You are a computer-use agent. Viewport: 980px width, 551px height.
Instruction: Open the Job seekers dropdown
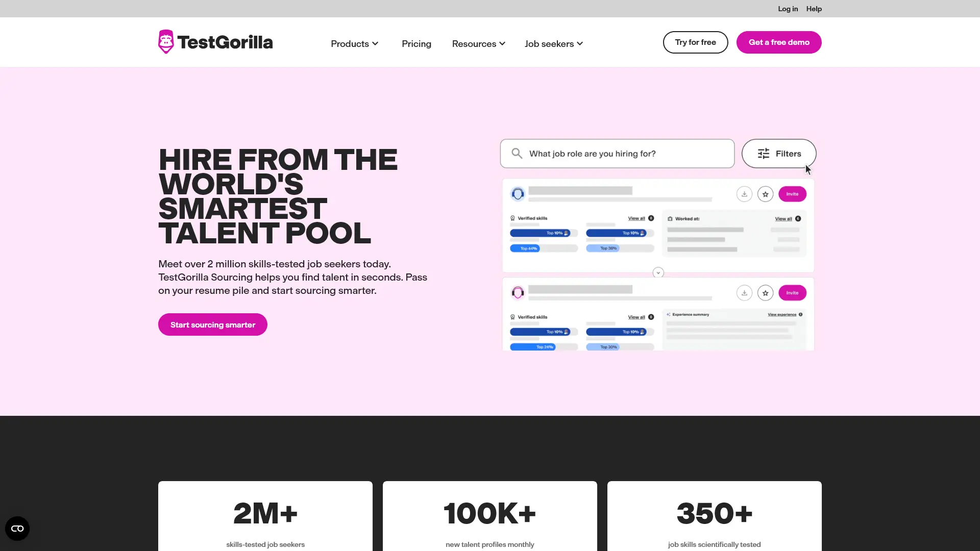coord(553,43)
